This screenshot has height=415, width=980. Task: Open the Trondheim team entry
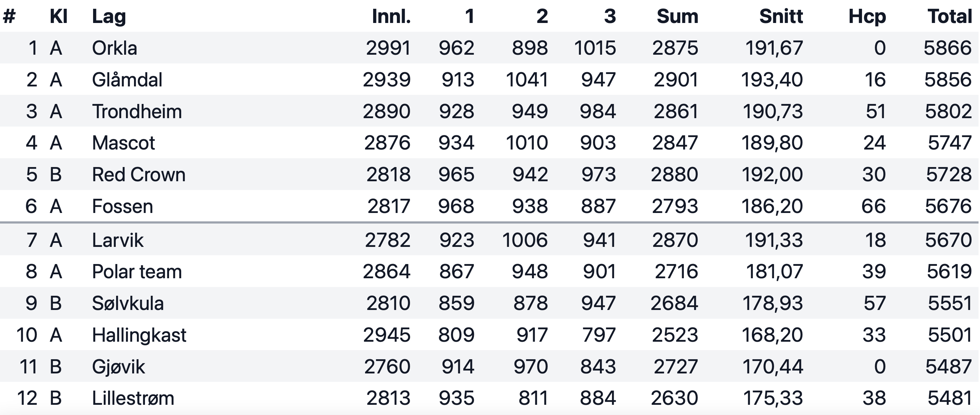[137, 111]
